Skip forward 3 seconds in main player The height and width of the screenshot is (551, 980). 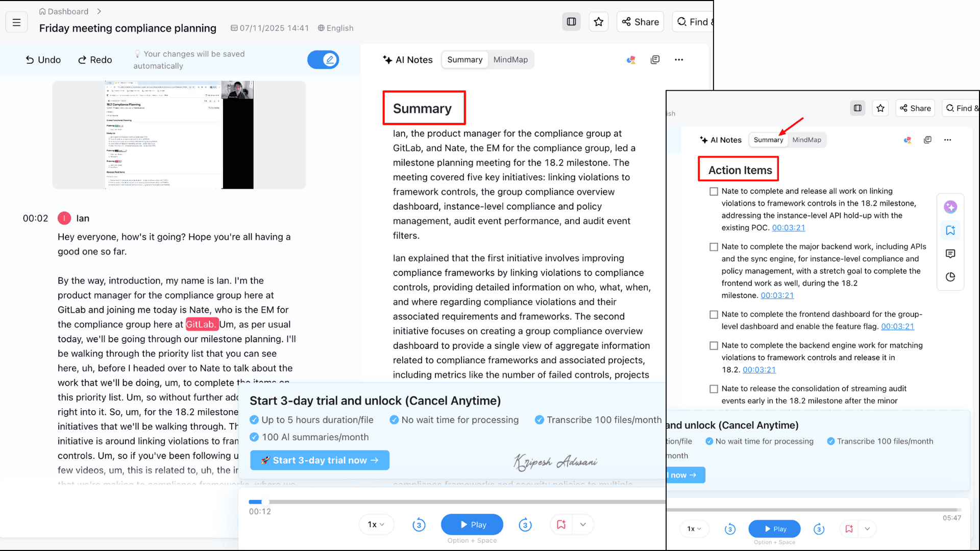click(x=525, y=524)
